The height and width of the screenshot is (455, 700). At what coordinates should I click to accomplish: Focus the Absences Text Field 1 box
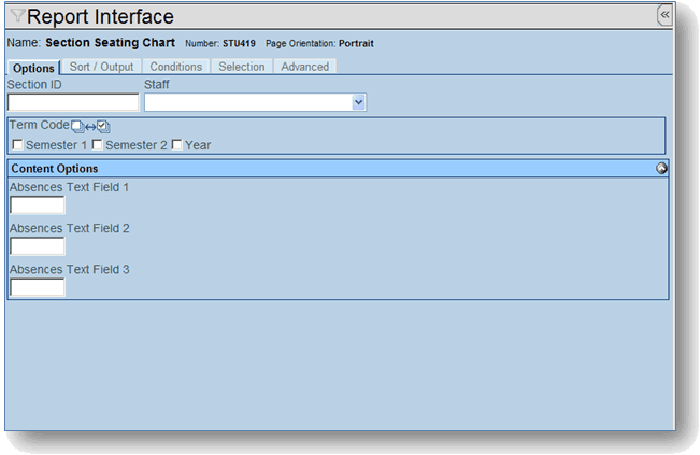[38, 205]
